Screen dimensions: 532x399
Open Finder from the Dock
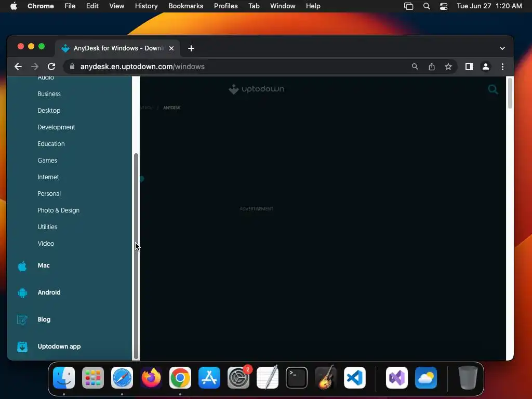[64, 378]
